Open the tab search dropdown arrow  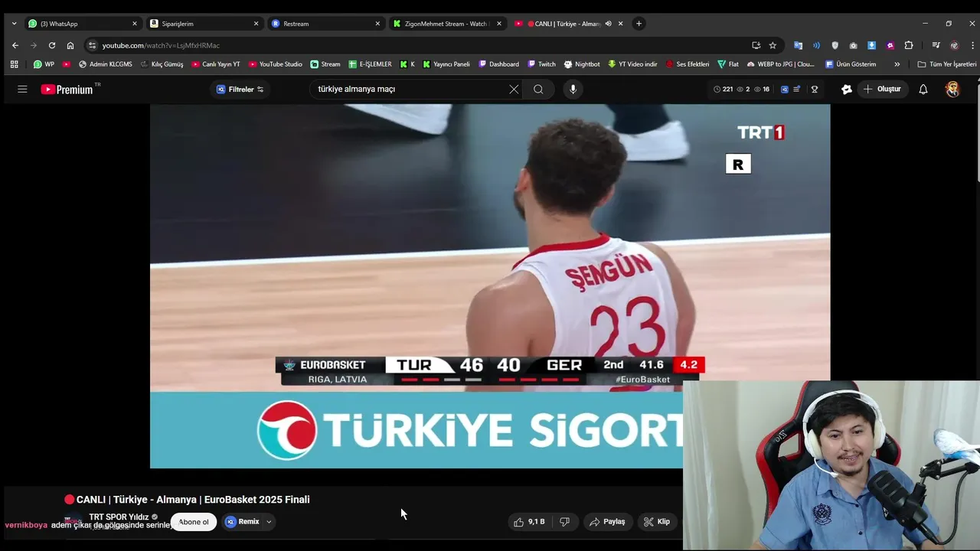pos(14,24)
